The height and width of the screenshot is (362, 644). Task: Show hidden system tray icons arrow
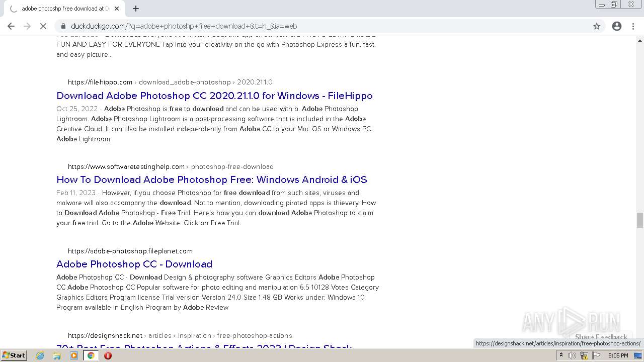click(x=561, y=355)
